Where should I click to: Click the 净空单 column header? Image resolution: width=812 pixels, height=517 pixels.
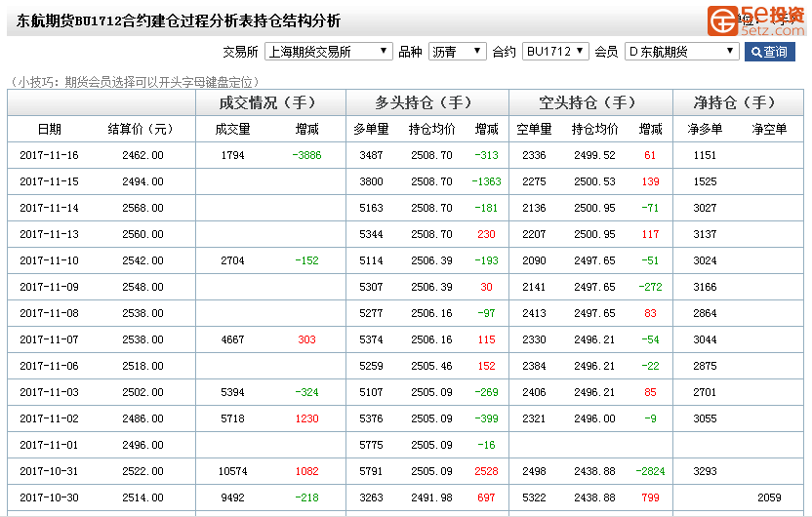(769, 130)
